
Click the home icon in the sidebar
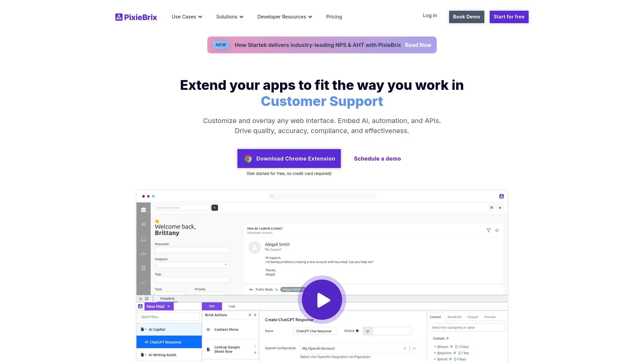pyautogui.click(x=144, y=224)
